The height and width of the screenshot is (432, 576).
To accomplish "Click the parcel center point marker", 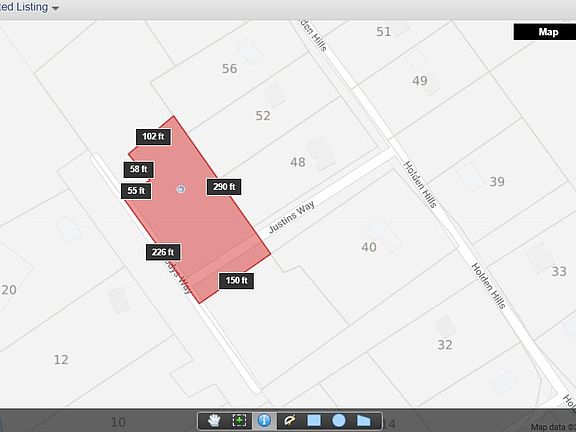I will coord(180,189).
